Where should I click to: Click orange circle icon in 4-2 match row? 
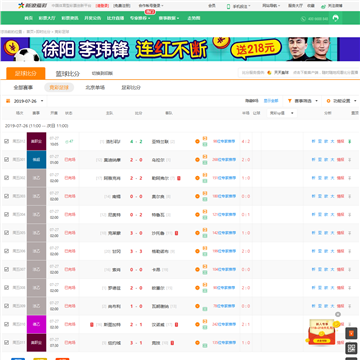point(197,141)
